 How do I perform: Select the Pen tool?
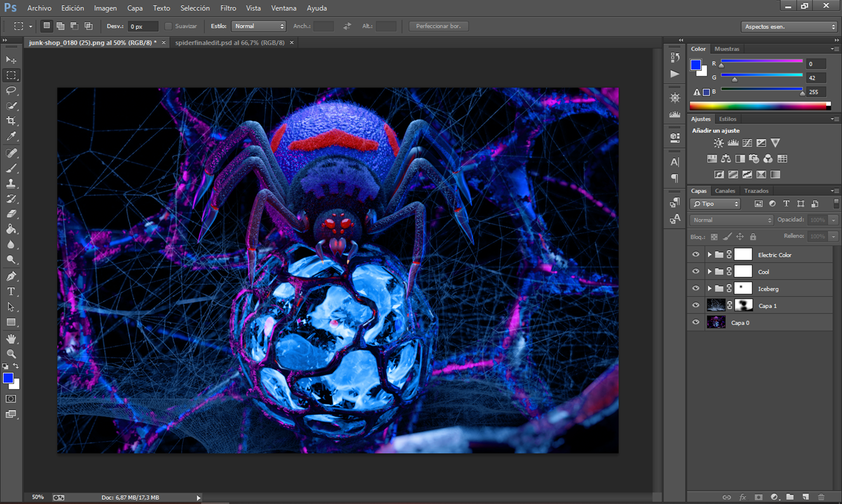pyautogui.click(x=11, y=276)
